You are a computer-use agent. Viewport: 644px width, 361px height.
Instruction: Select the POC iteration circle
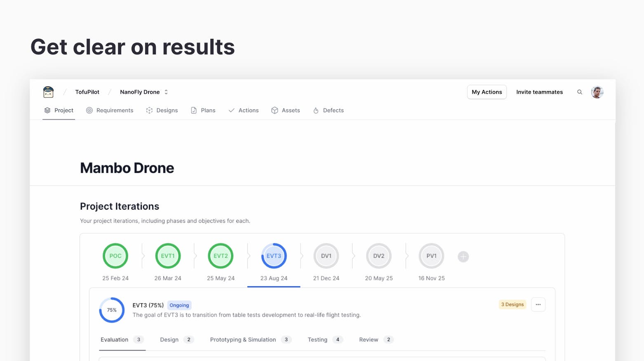(x=115, y=256)
